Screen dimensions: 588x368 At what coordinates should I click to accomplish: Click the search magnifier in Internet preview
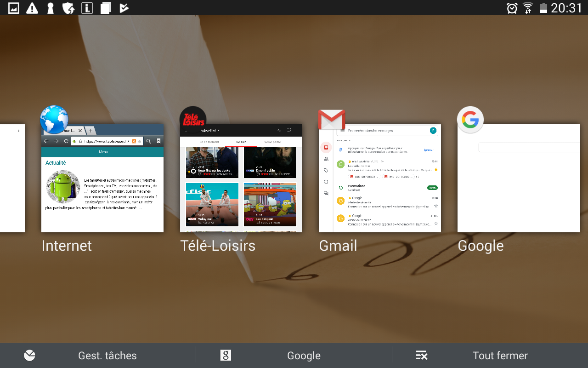[148, 141]
